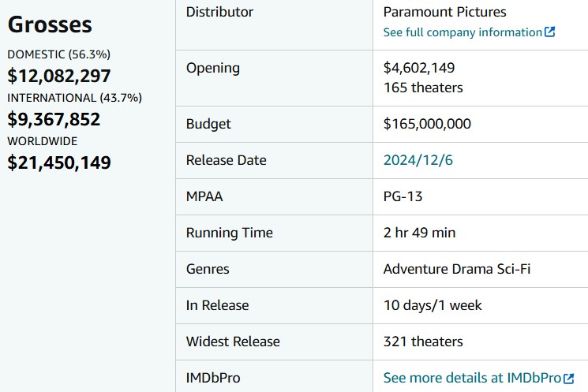The height and width of the screenshot is (392, 588).
Task: Click the 2024/12/6 release date link
Action: point(418,160)
